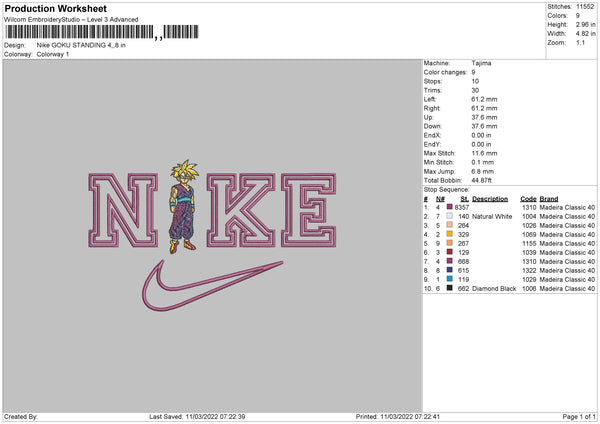Select the Stitches value 11552
Image resolution: width=600 pixels, height=424 pixels.
[x=585, y=7]
